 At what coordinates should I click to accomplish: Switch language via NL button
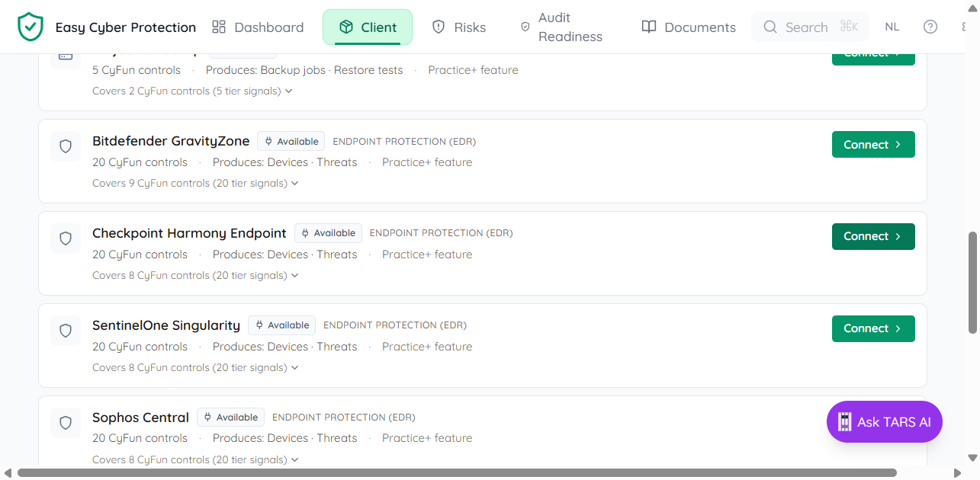click(892, 27)
